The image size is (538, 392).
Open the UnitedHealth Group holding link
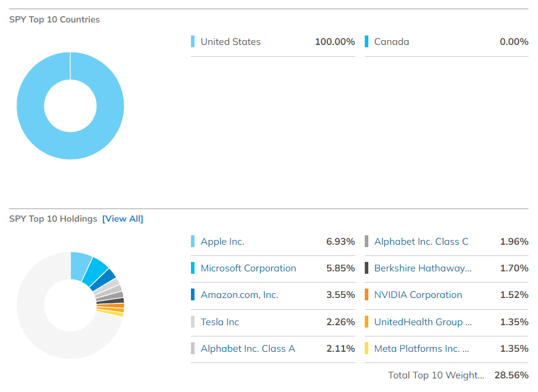pyautogui.click(x=423, y=322)
